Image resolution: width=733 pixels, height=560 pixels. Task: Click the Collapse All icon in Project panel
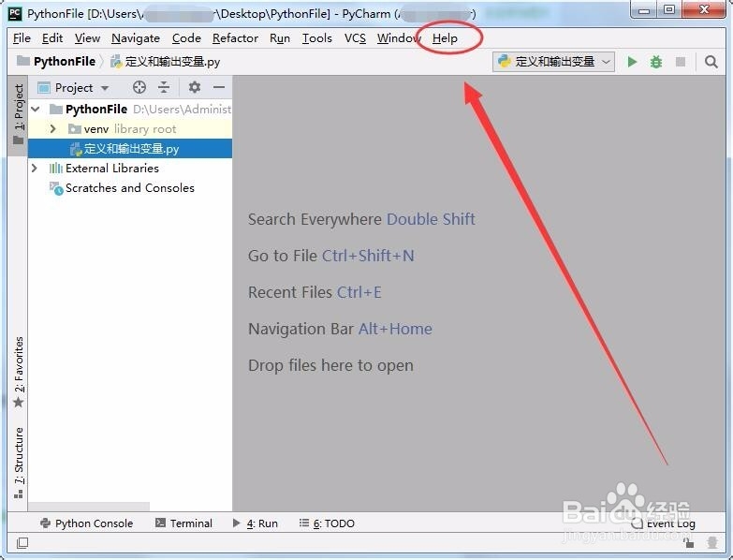click(164, 87)
